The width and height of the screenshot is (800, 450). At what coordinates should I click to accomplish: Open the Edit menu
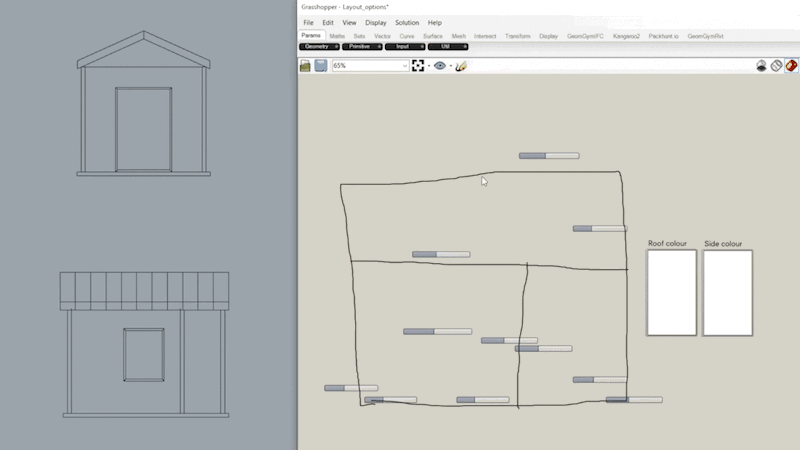point(328,22)
